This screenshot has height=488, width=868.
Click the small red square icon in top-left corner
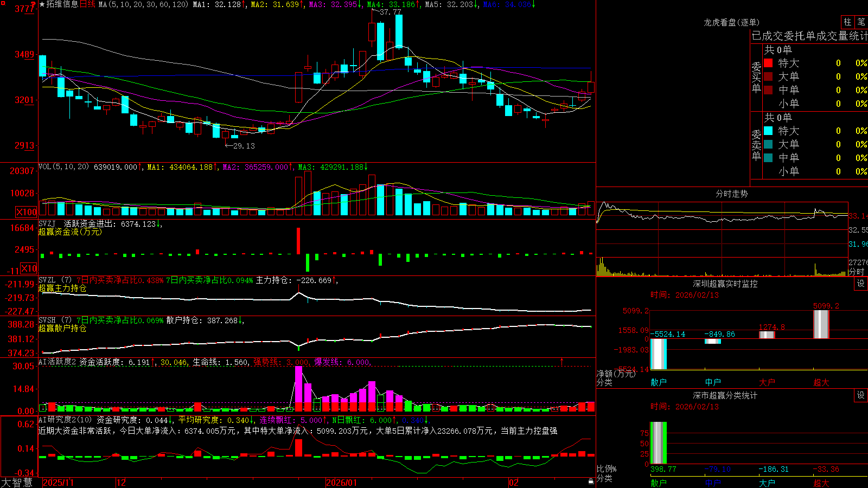3,3
